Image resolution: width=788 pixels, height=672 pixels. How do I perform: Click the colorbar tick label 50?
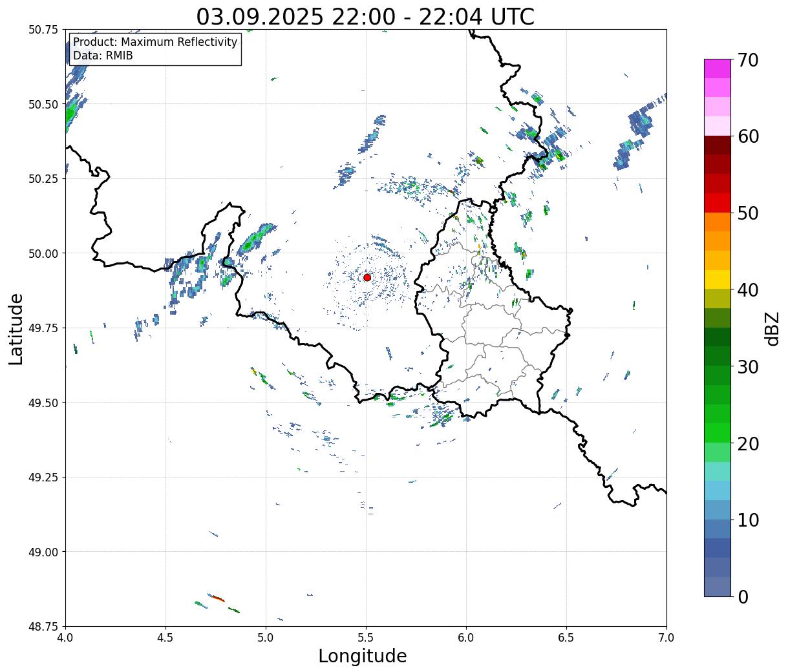(x=747, y=213)
